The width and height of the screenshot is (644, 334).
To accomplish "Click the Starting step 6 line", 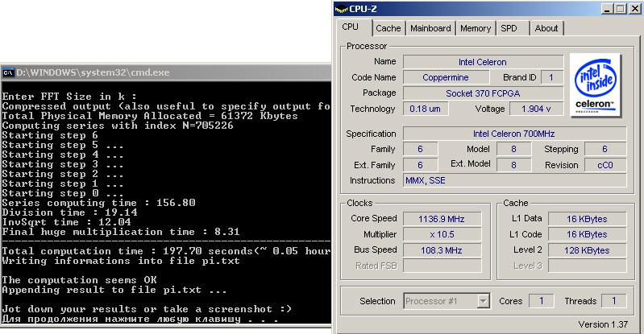I will click(50, 135).
